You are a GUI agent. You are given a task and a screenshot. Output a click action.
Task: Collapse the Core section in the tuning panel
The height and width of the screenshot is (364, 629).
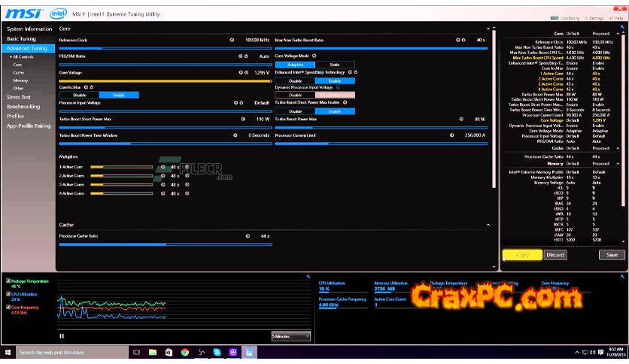click(488, 29)
